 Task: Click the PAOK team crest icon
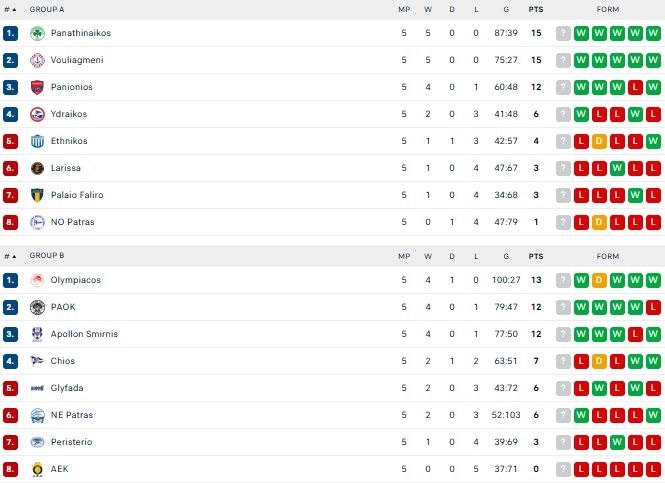pyautogui.click(x=38, y=307)
